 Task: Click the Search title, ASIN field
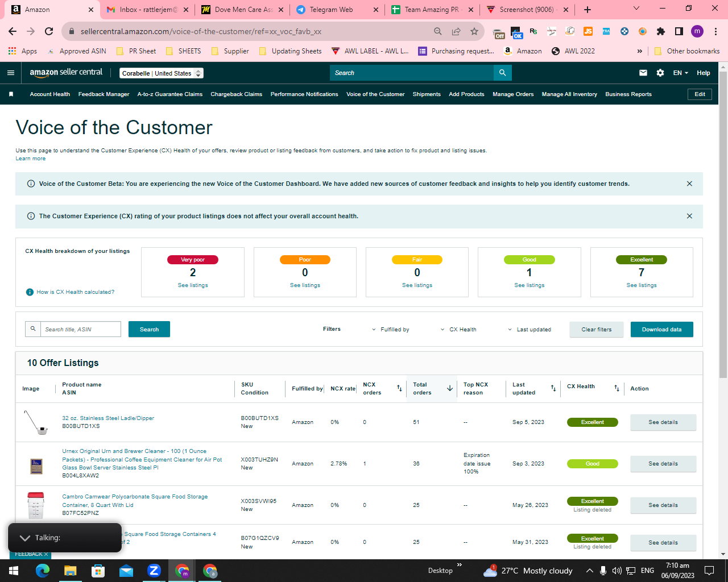(x=80, y=330)
